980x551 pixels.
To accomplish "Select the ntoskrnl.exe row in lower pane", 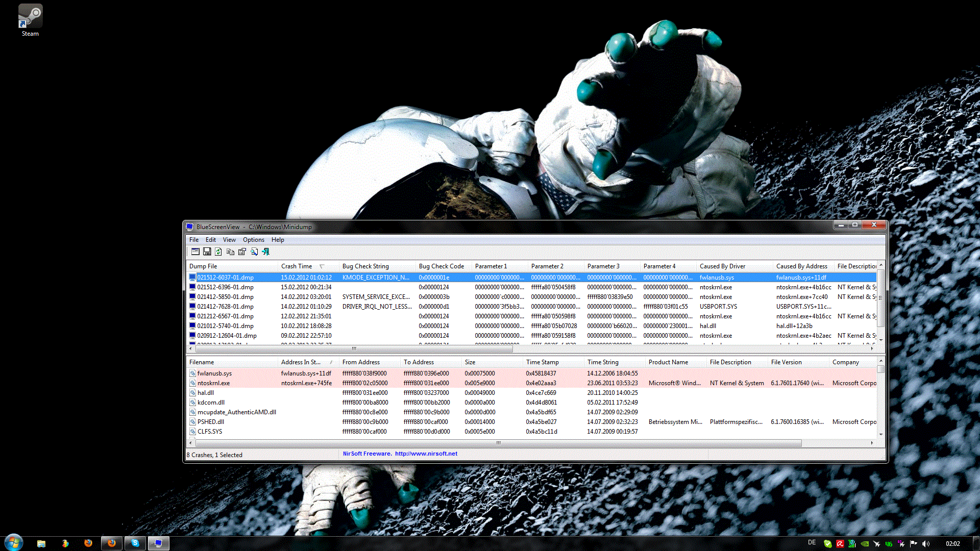I will (213, 383).
